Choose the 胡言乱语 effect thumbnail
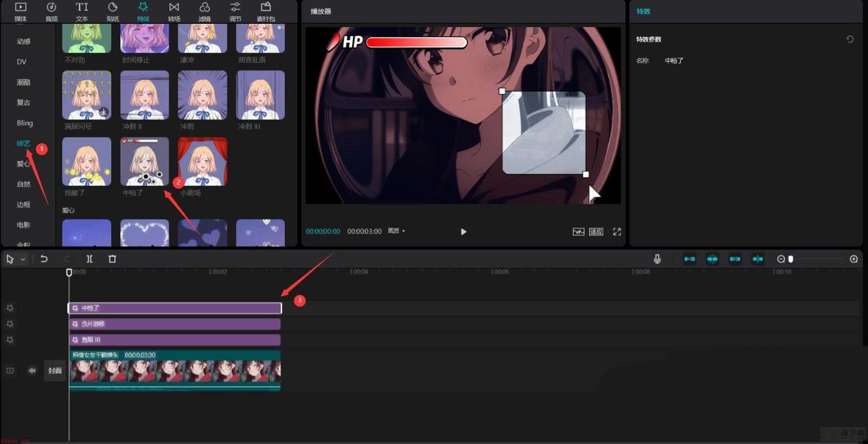The image size is (868, 444). [260, 38]
